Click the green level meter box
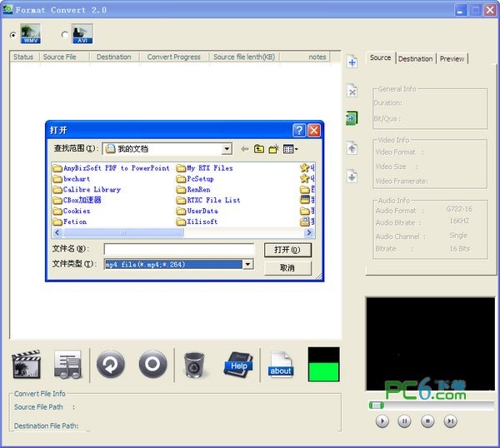 click(x=323, y=364)
